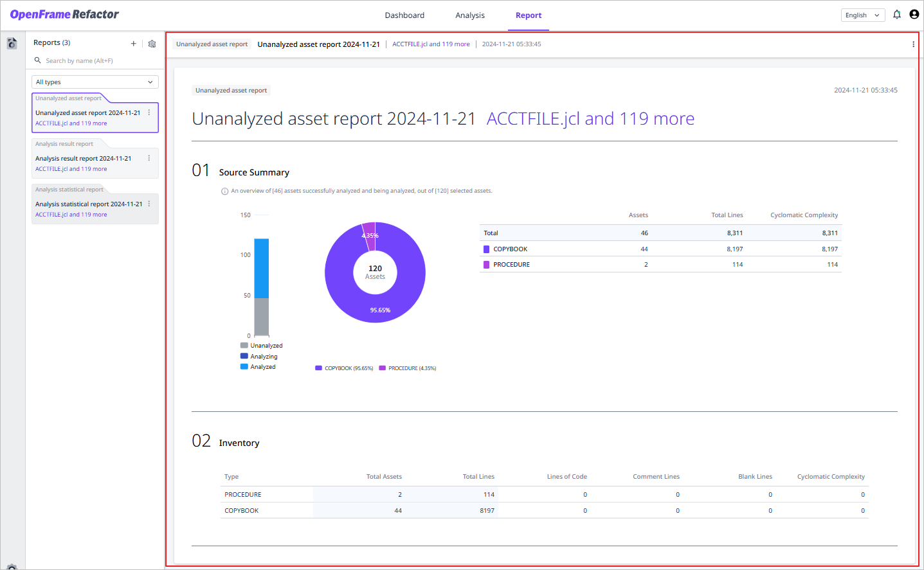Open the report header kebab menu

[x=913, y=44]
